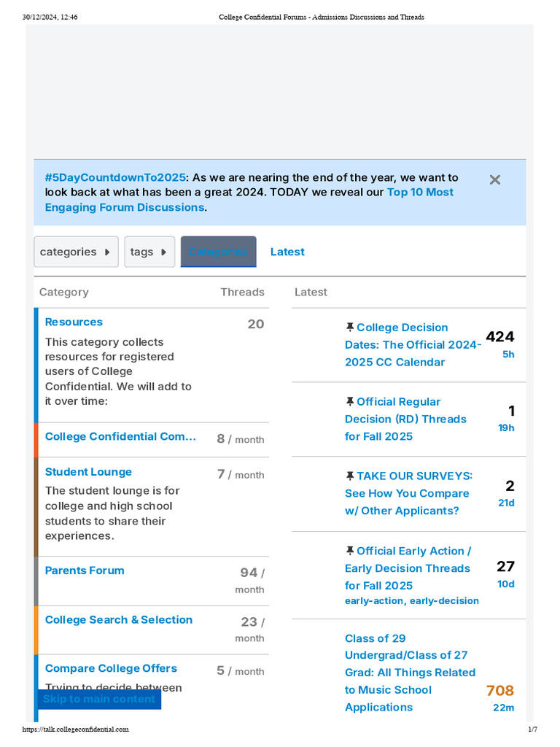Click Resources threads count 20
The width and height of the screenshot is (560, 747).
(x=256, y=324)
